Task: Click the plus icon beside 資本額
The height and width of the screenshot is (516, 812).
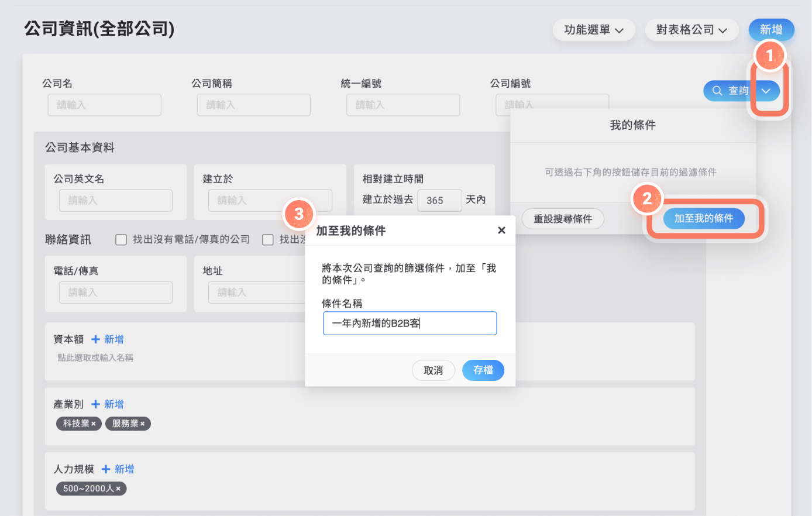Action: pyautogui.click(x=96, y=339)
